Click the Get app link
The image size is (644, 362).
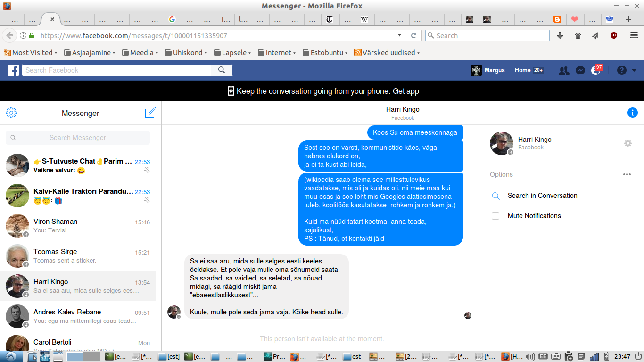pos(406,91)
